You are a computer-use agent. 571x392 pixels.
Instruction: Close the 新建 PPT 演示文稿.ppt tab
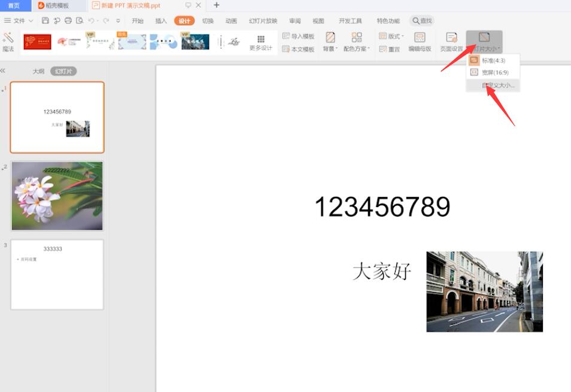(199, 5)
